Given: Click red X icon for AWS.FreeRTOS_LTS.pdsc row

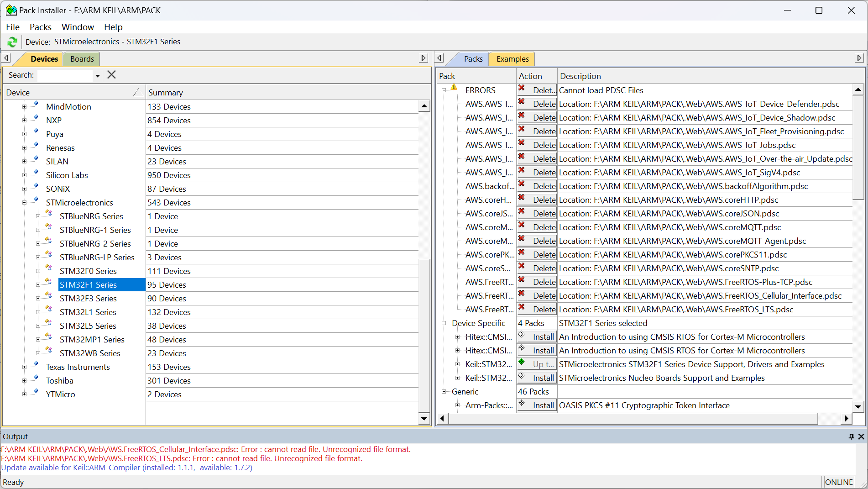Looking at the screenshot, I should coord(522,307).
